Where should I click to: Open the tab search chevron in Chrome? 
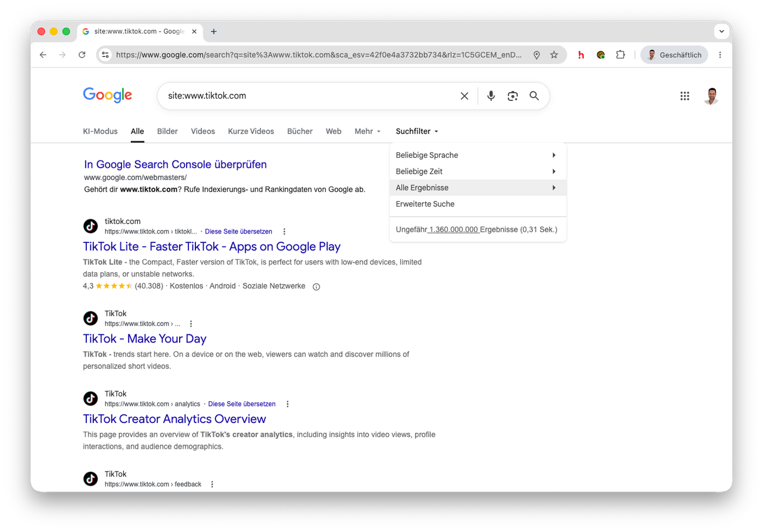tap(721, 31)
